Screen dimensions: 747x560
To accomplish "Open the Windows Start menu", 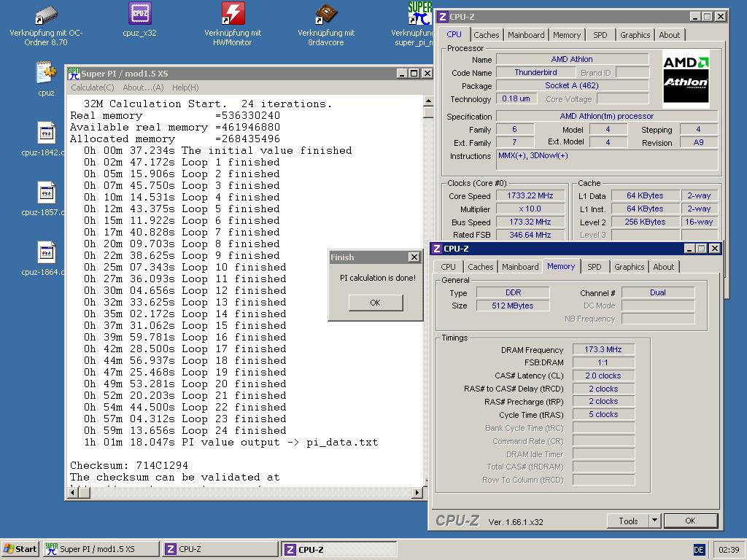I will (x=20, y=549).
